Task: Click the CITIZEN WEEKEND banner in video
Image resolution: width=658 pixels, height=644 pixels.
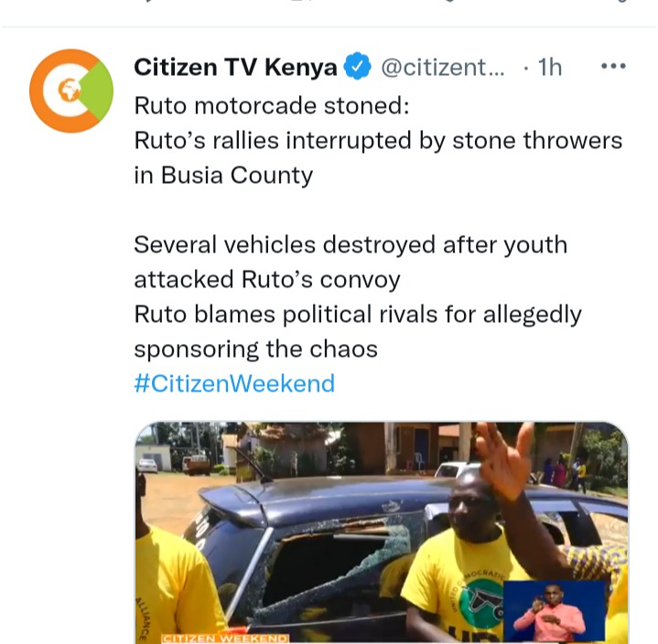Action: click(225, 639)
